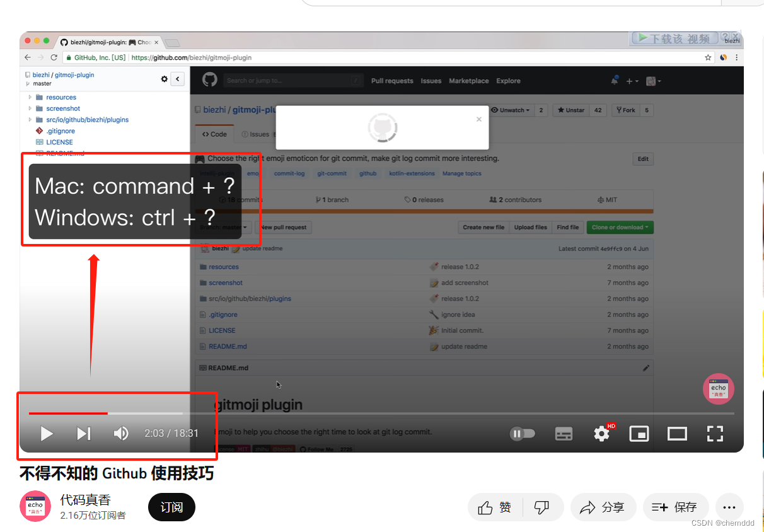Screen dimensions: 764x532
Task: Reload the browser page
Action: click(54, 57)
